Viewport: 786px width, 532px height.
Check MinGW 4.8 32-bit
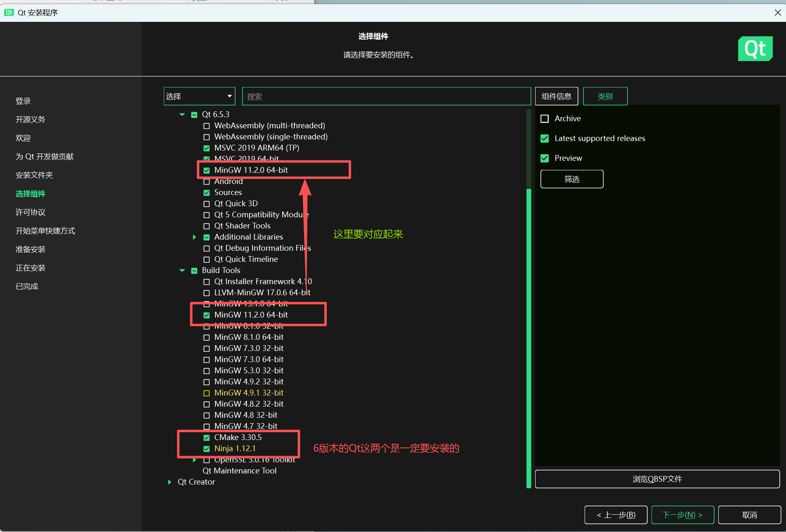[207, 416]
